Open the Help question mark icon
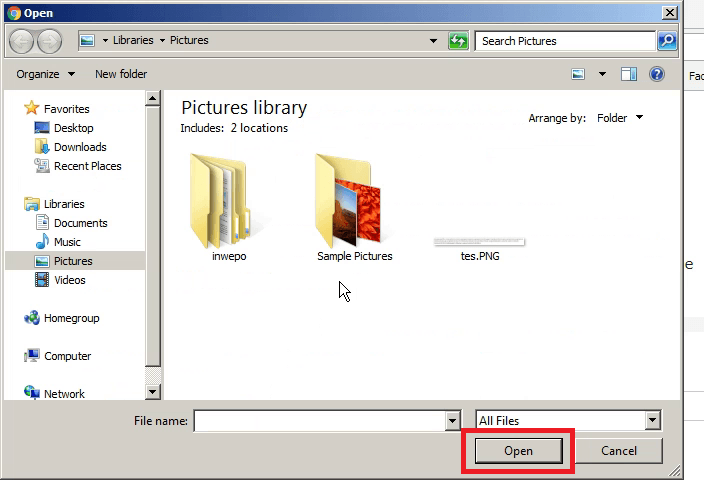This screenshot has width=704, height=493. click(656, 74)
